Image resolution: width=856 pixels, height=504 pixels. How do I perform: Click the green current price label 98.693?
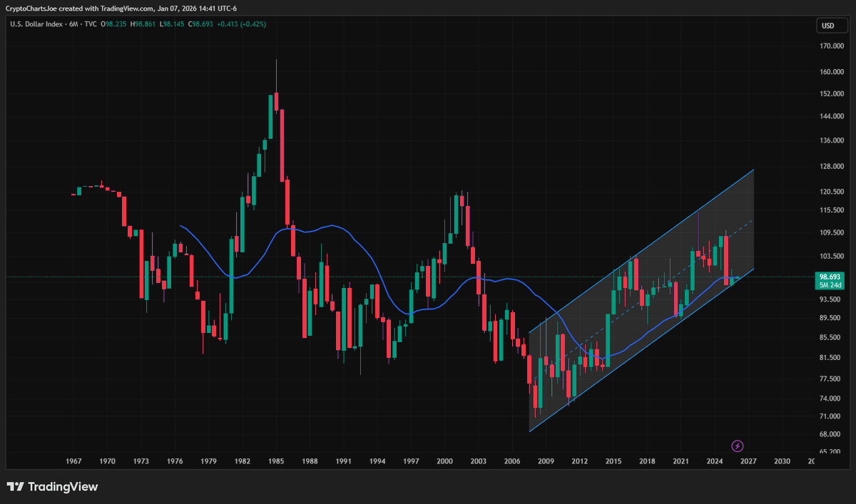(830, 277)
